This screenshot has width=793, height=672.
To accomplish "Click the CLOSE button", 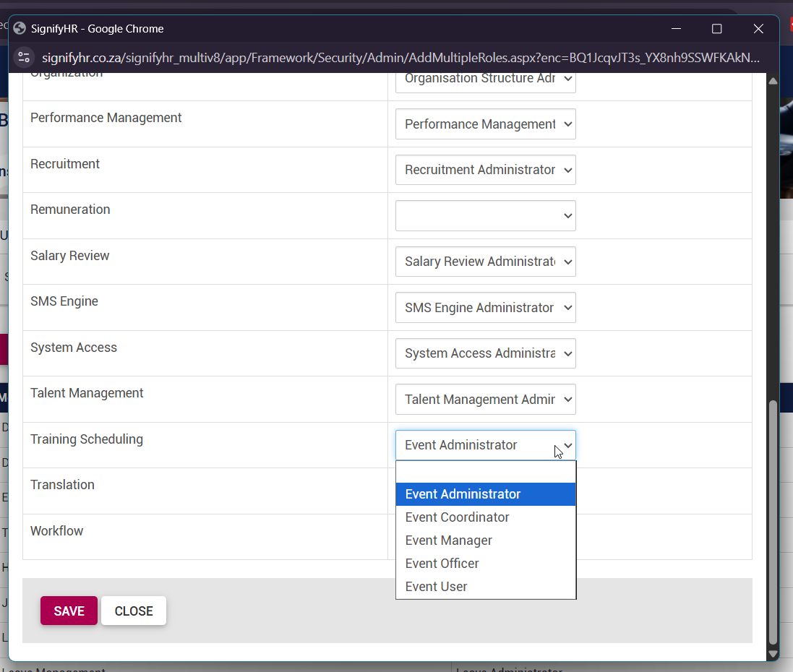I will tap(133, 611).
